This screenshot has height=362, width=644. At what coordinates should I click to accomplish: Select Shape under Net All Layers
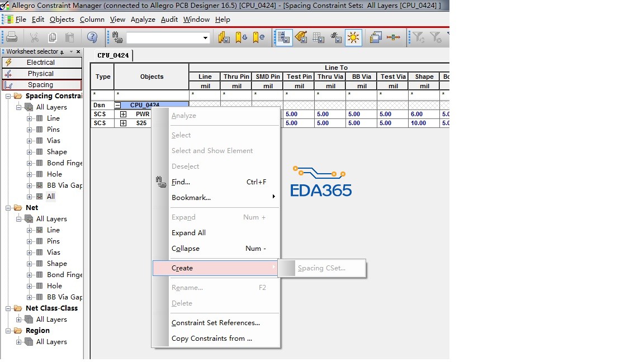coord(56,264)
